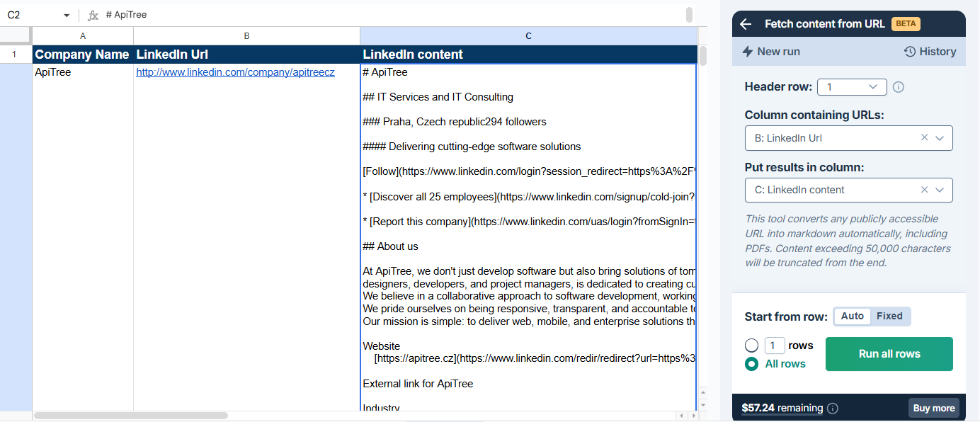The image size is (980, 422).
Task: Open the History tab
Action: click(930, 52)
